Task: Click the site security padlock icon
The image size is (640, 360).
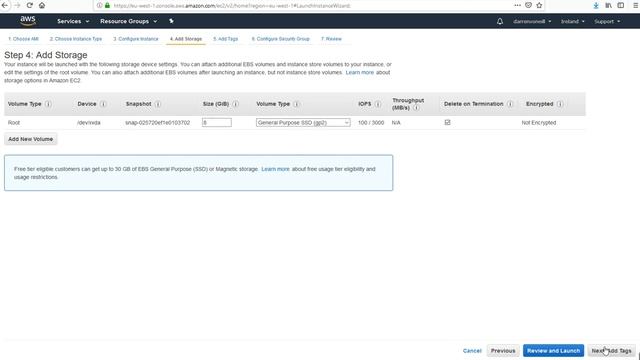Action: pos(107,5)
